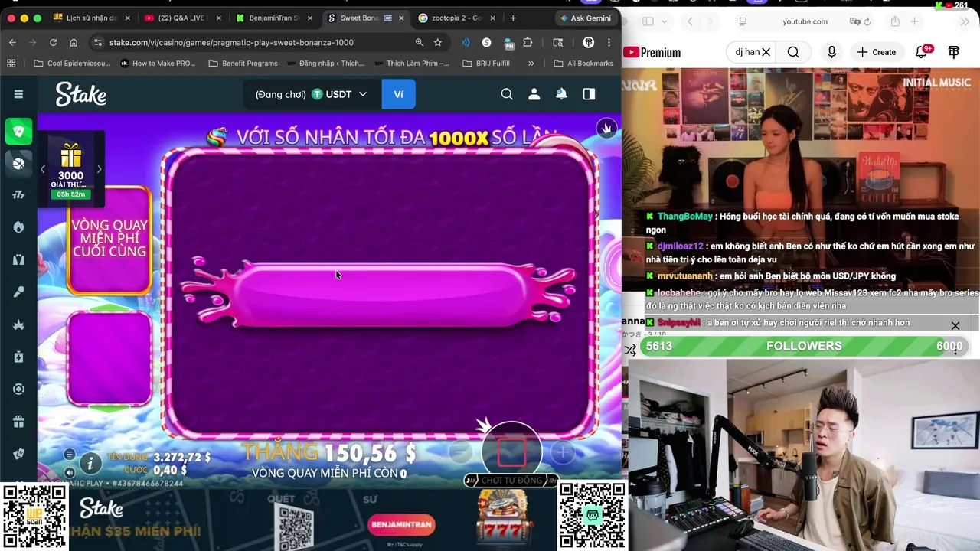The image size is (980, 551).
Task: Expand hidden bookmarks chevron
Action: point(531,63)
